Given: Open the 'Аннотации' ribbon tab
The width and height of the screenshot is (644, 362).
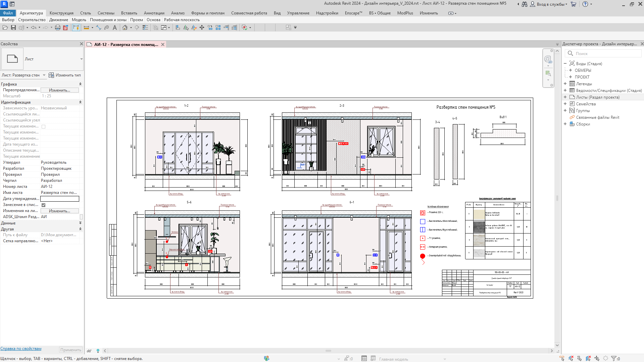Looking at the screenshot, I should tap(154, 13).
